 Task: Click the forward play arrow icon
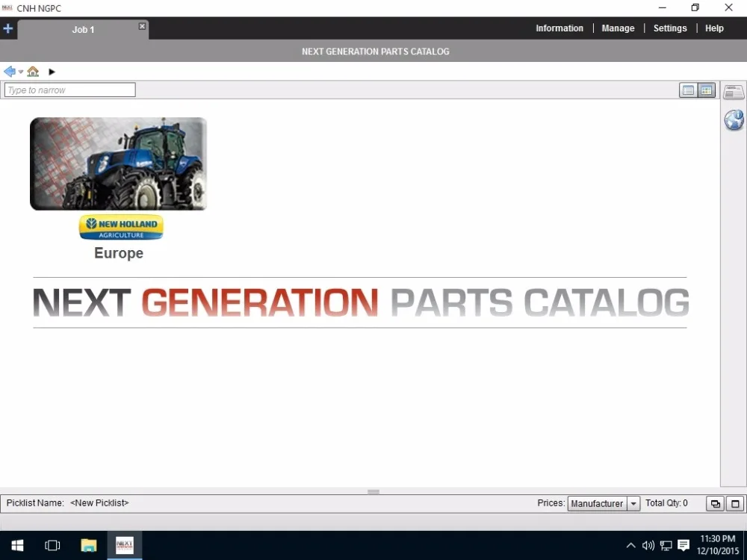click(x=52, y=71)
